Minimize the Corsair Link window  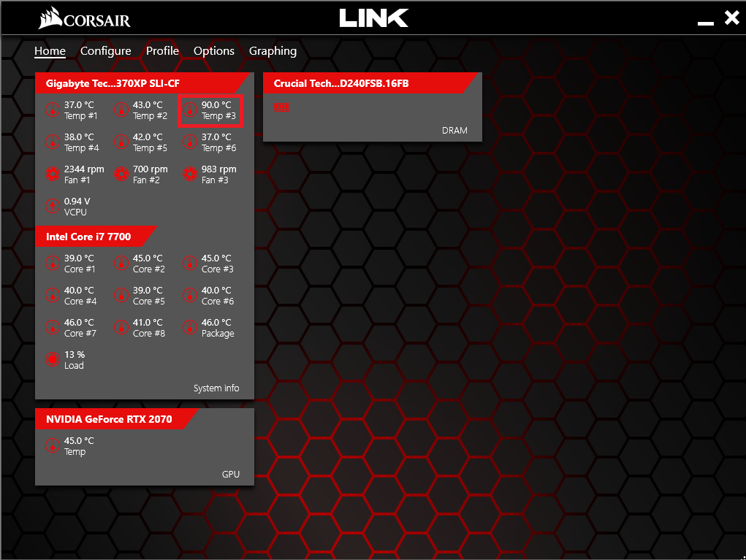(x=706, y=23)
